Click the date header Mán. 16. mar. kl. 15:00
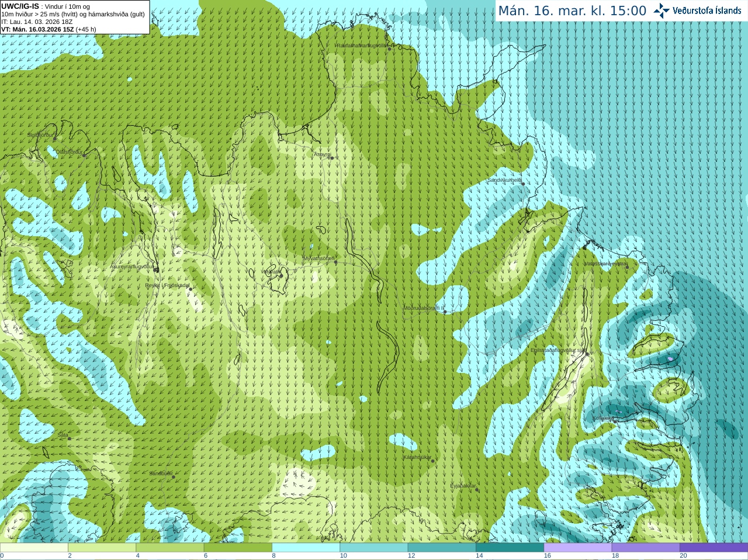 (x=572, y=11)
